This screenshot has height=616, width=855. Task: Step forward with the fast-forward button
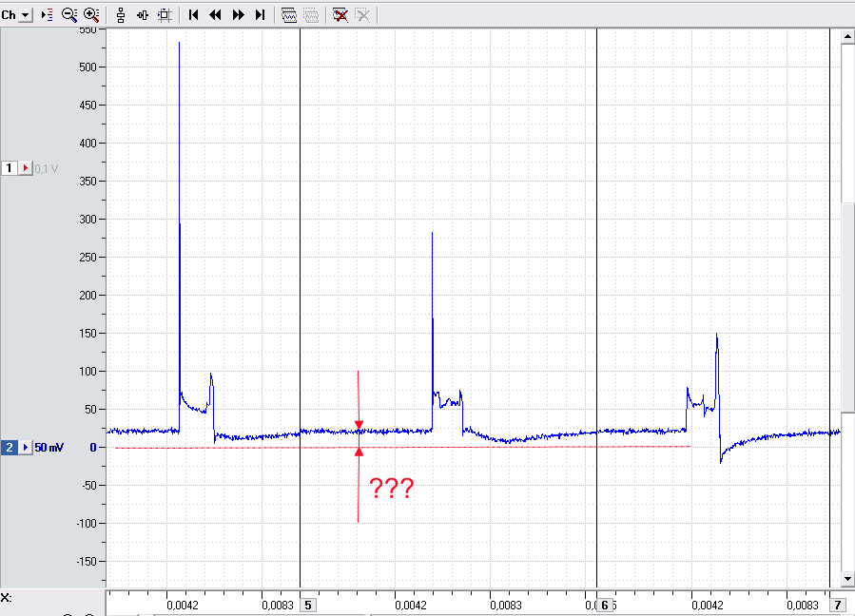tap(239, 15)
